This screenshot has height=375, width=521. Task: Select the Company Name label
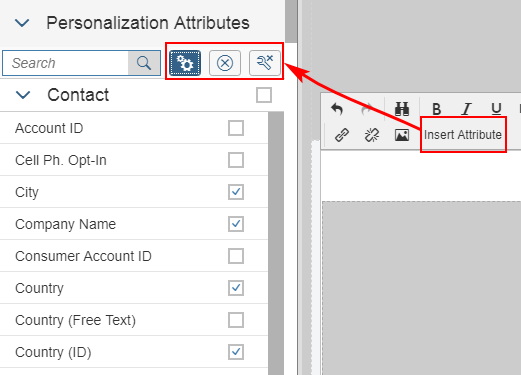tap(66, 224)
